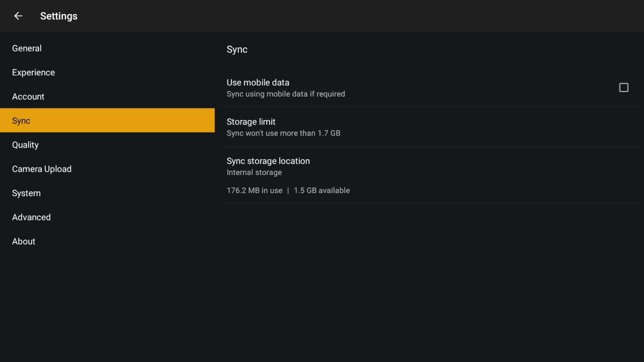
Task: Go back using the arrow icon
Action: pyautogui.click(x=18, y=16)
